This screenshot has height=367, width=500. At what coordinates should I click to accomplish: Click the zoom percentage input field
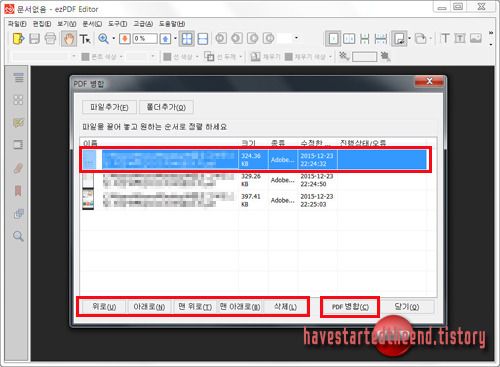pos(145,39)
